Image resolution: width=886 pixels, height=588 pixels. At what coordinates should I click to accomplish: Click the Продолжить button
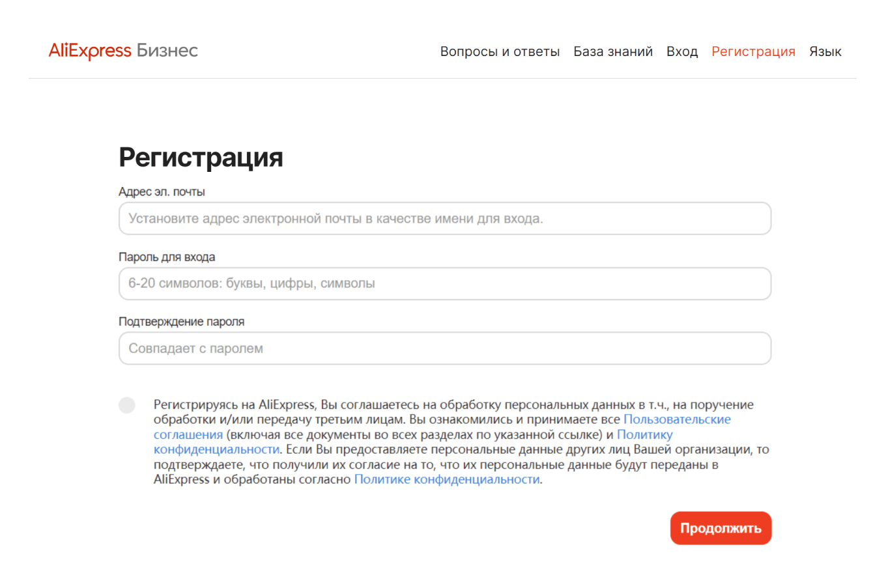(721, 527)
